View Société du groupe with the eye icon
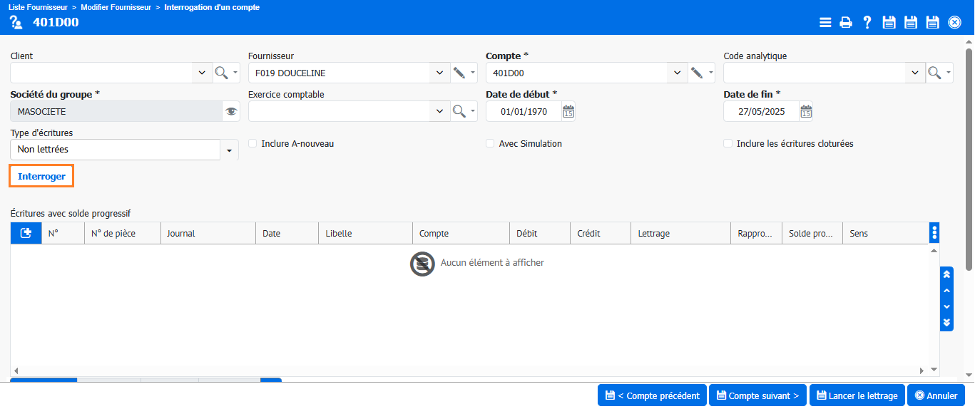This screenshot has width=980, height=409. click(x=230, y=111)
